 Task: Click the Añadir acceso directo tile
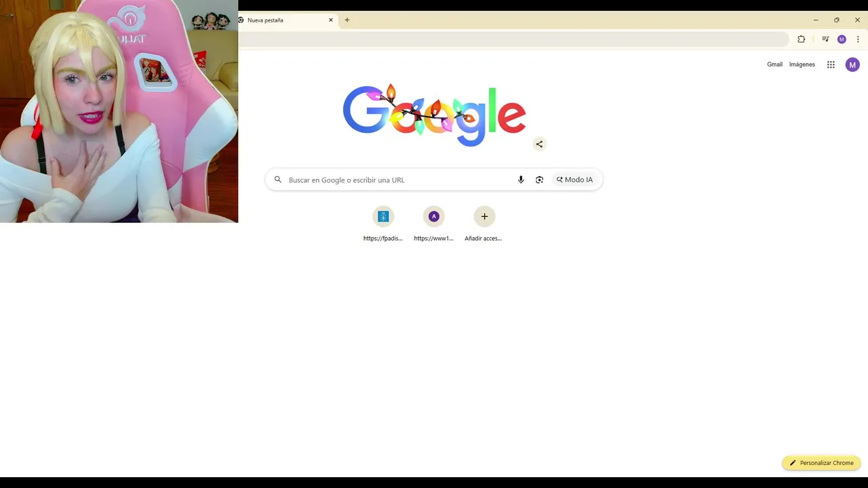coord(484,224)
